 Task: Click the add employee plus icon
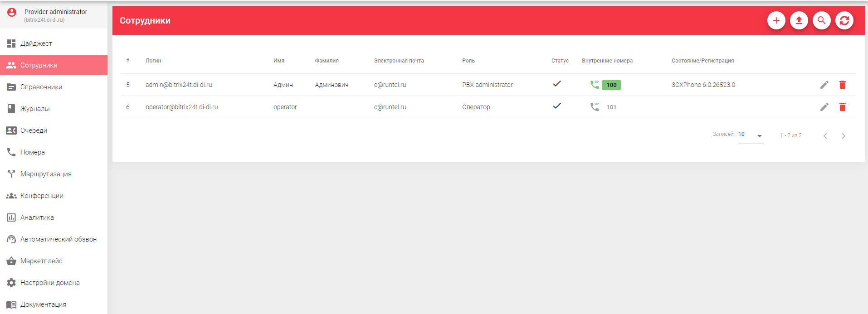(776, 20)
